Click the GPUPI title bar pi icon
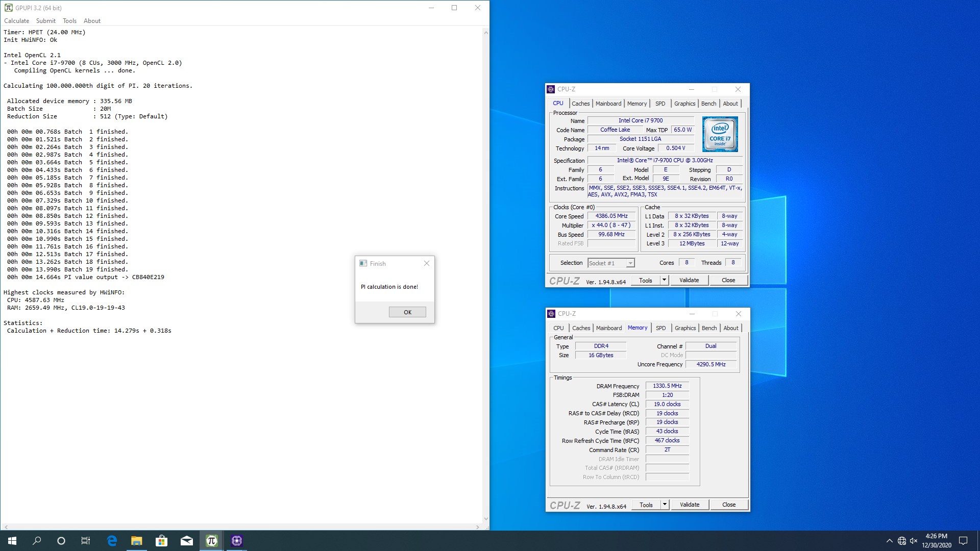 coord(8,8)
